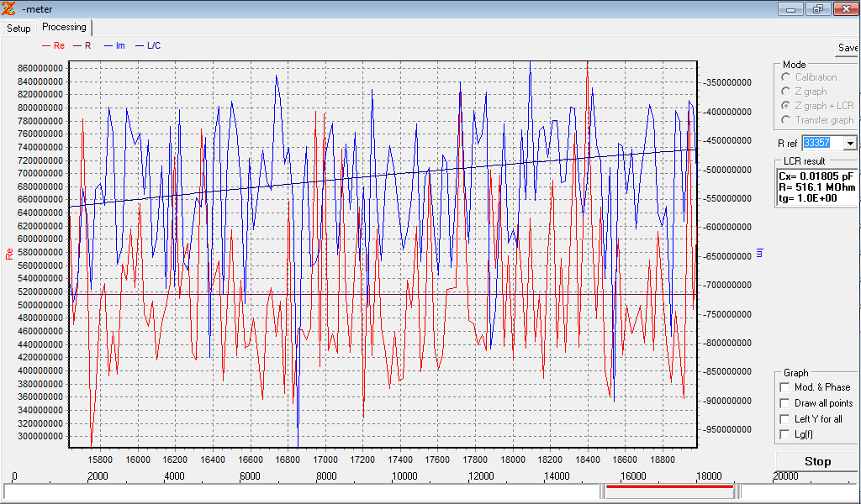Open the R ref dropdown arrow

[850, 144]
